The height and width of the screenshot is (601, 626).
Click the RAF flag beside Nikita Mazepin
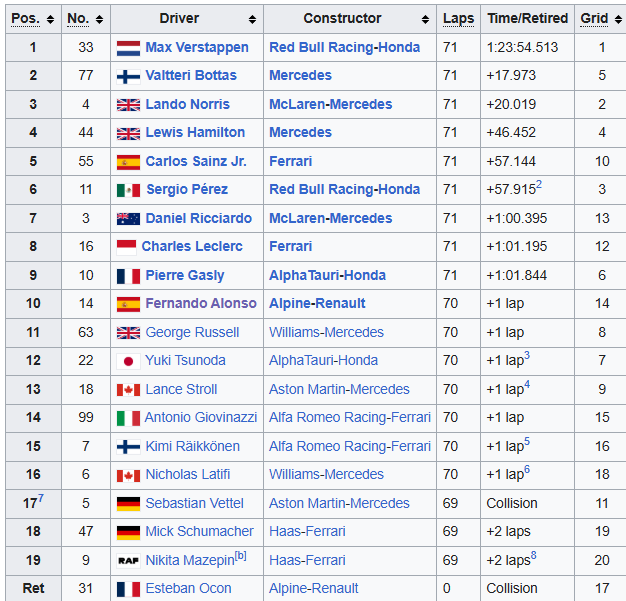coord(128,561)
